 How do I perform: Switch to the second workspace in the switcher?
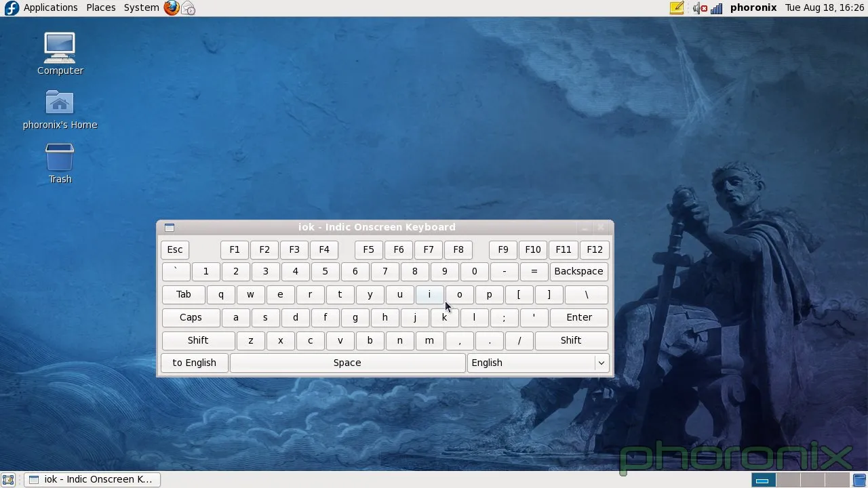[788, 480]
